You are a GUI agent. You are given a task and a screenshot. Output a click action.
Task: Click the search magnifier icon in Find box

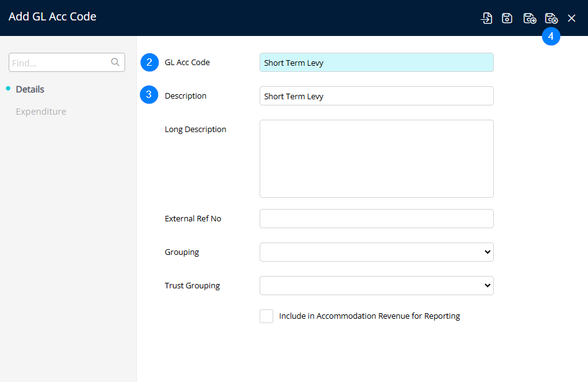click(x=115, y=62)
